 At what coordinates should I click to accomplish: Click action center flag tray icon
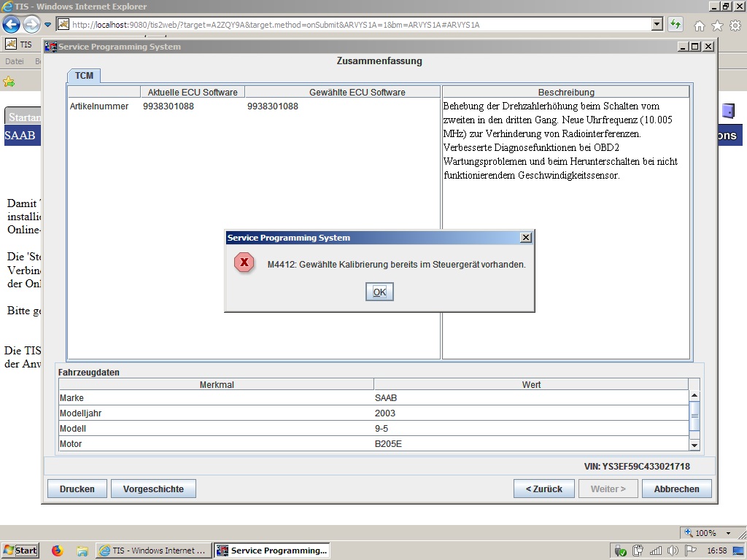[x=690, y=551]
